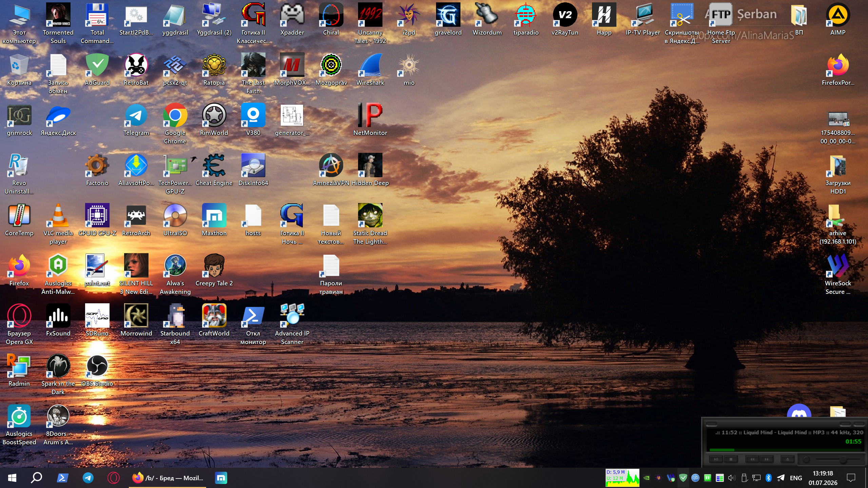Launch Google Chrome from the desktop
The image size is (868, 488).
pos(175,124)
